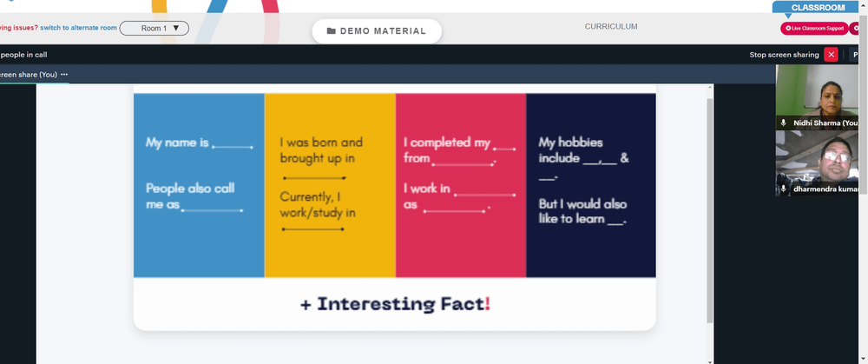Image resolution: width=868 pixels, height=364 pixels.
Task: Switch to the Curriculum tab
Action: [x=611, y=26]
